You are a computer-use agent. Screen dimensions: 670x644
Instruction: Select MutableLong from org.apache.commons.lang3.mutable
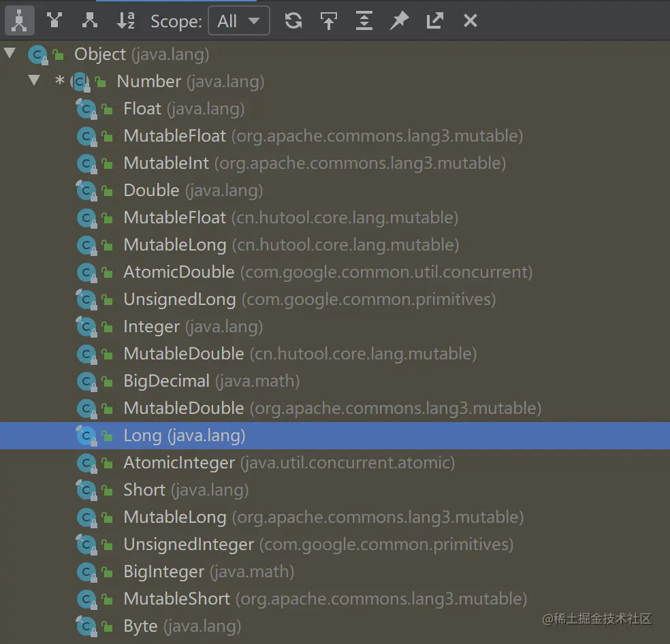pyautogui.click(x=335, y=517)
